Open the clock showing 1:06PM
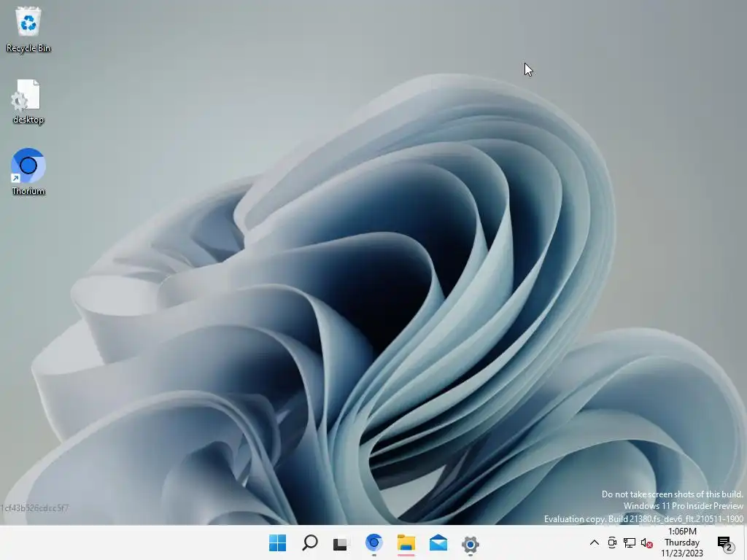The height and width of the screenshot is (560, 747). (682, 542)
